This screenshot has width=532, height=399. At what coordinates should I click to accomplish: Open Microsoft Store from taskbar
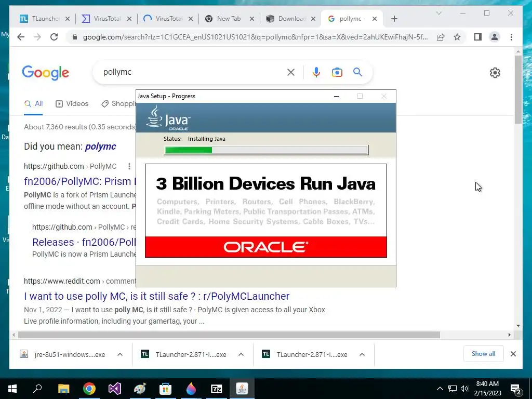(x=166, y=389)
